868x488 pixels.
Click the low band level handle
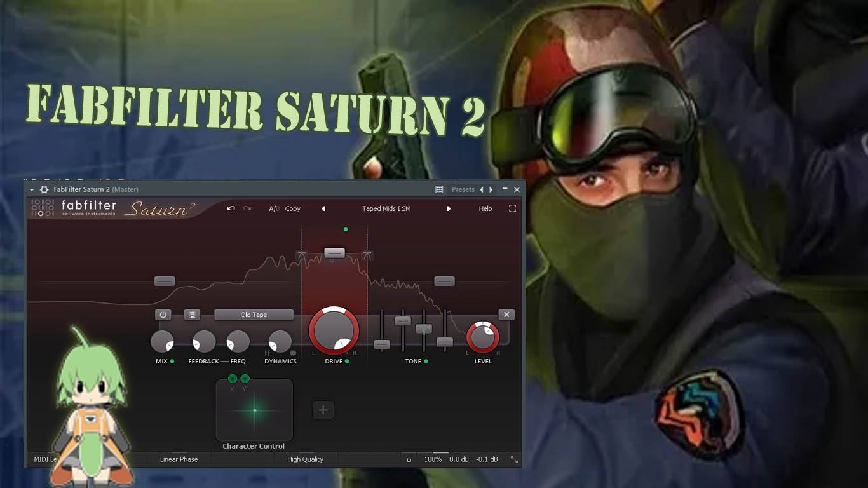tap(165, 281)
